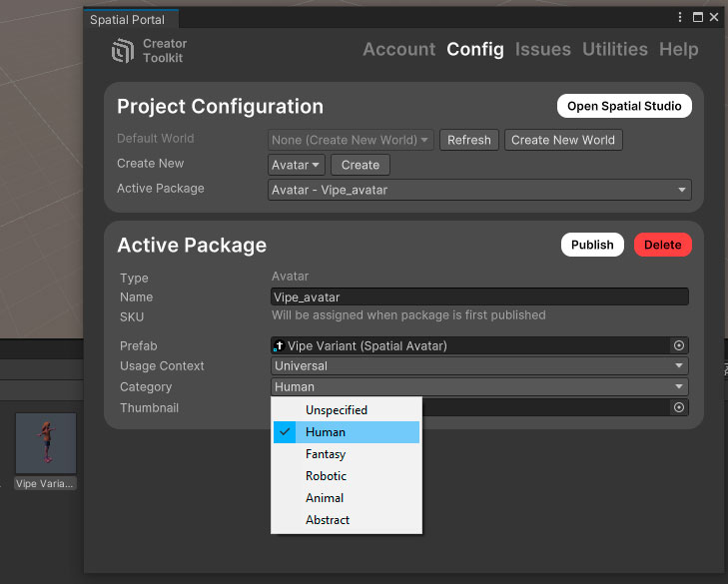Maximize the Spatial Portal window
Image resolution: width=728 pixels, height=584 pixels.
(698, 17)
